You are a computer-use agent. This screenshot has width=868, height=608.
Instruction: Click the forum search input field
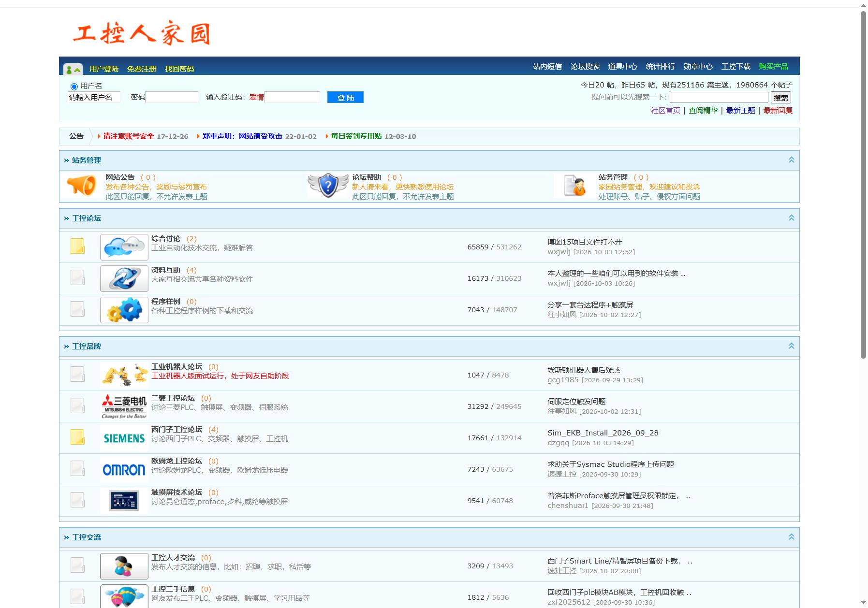pyautogui.click(x=719, y=97)
